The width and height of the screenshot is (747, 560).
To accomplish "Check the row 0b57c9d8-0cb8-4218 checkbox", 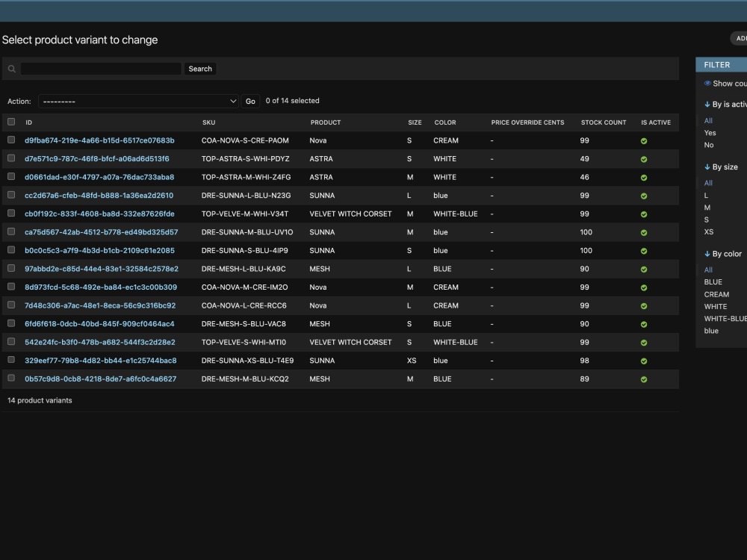I will tap(11, 378).
